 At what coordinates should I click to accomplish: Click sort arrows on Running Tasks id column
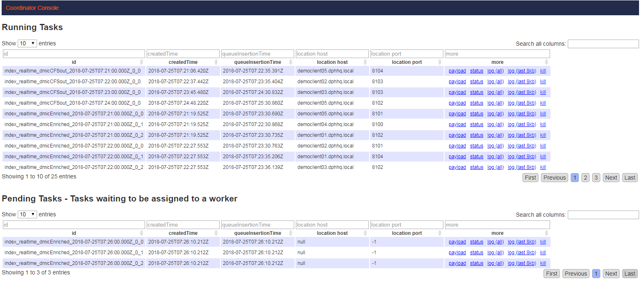(x=141, y=62)
